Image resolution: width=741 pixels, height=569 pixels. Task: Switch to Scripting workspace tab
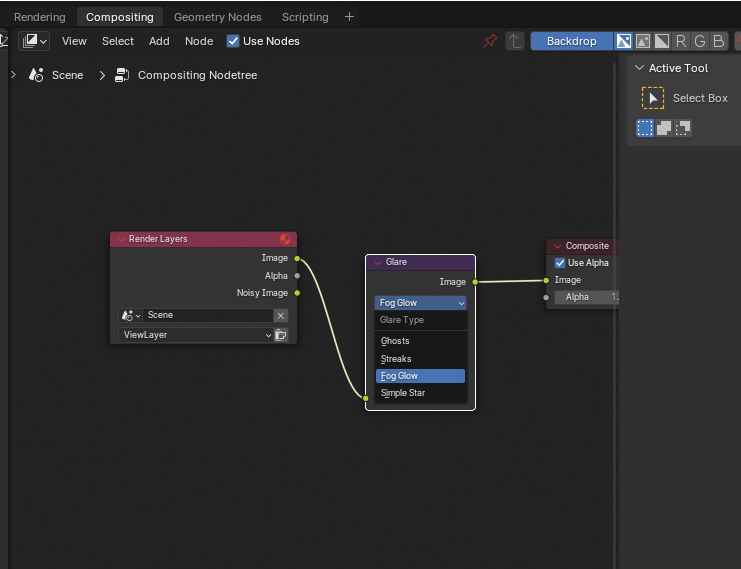coord(305,17)
